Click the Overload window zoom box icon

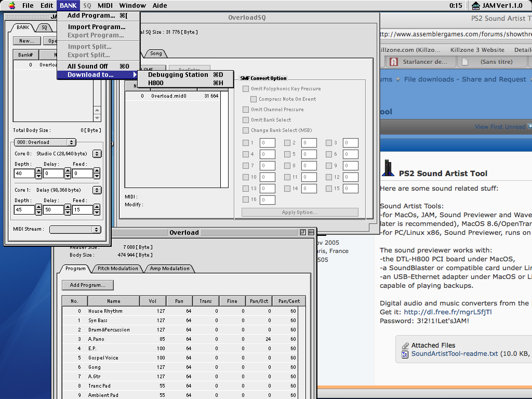303,232
